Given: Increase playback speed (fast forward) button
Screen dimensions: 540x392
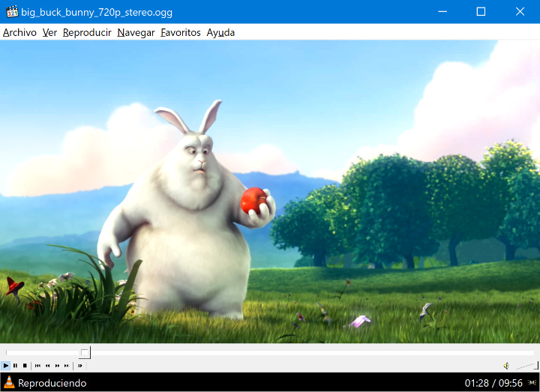Looking at the screenshot, I should [57, 366].
